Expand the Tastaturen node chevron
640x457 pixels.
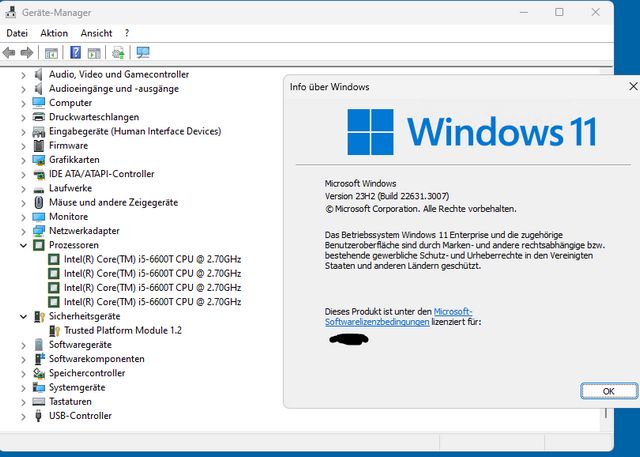pyautogui.click(x=23, y=402)
